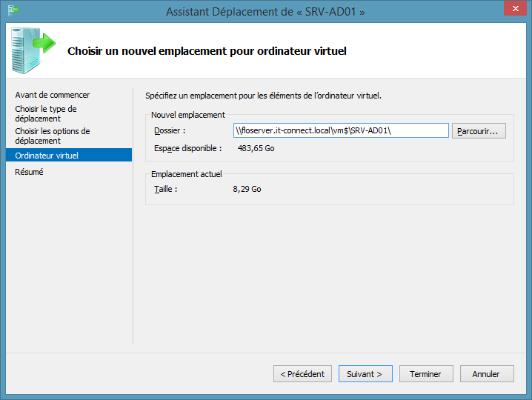Viewport: 532px width, 400px height.
Task: Continue with the Suivant button
Action: point(365,374)
